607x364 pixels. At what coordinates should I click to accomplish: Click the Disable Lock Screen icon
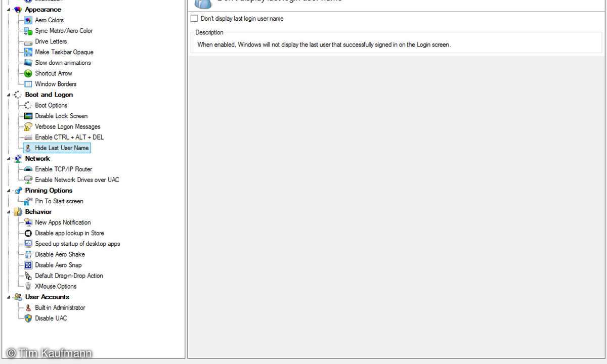(28, 116)
